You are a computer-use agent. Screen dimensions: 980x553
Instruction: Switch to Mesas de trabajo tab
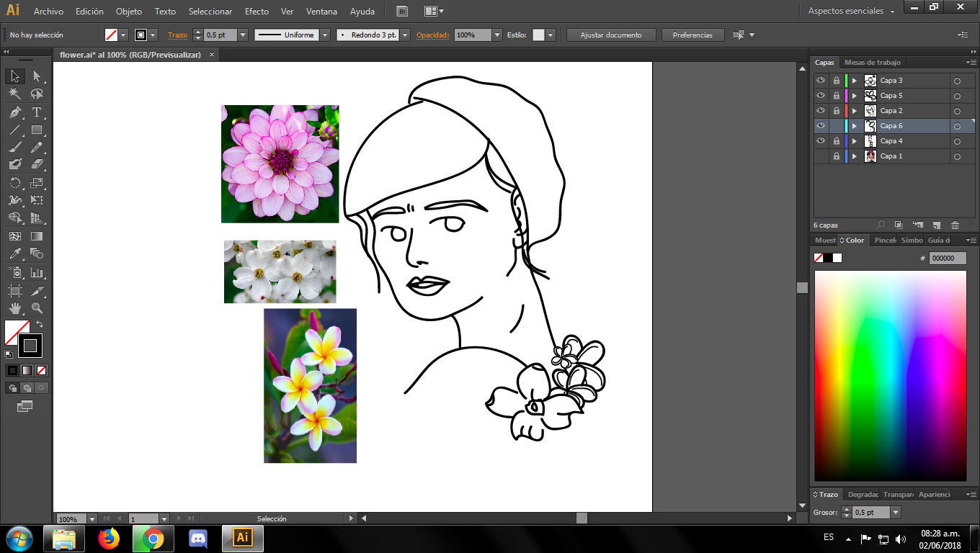pos(872,63)
